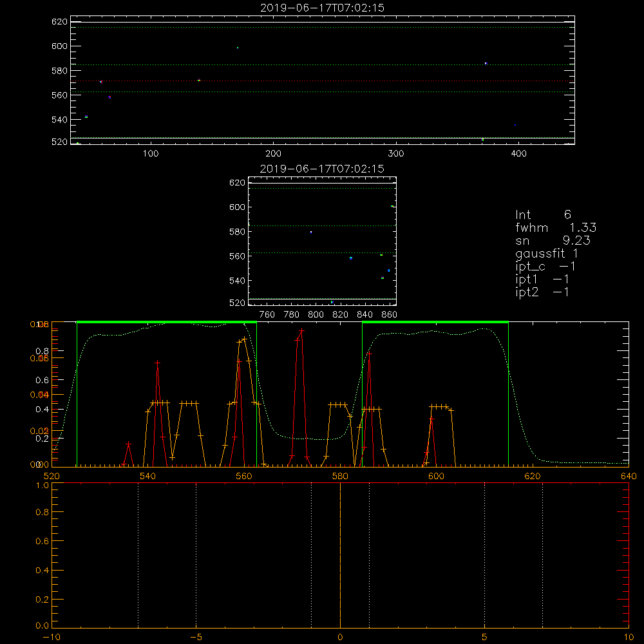The image size is (644, 644).
Task: Click x-axis label -5 on bottom plot
Action: point(196,637)
